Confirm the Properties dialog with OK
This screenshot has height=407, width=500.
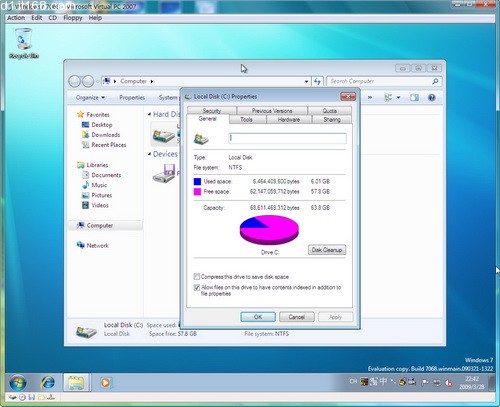258,317
